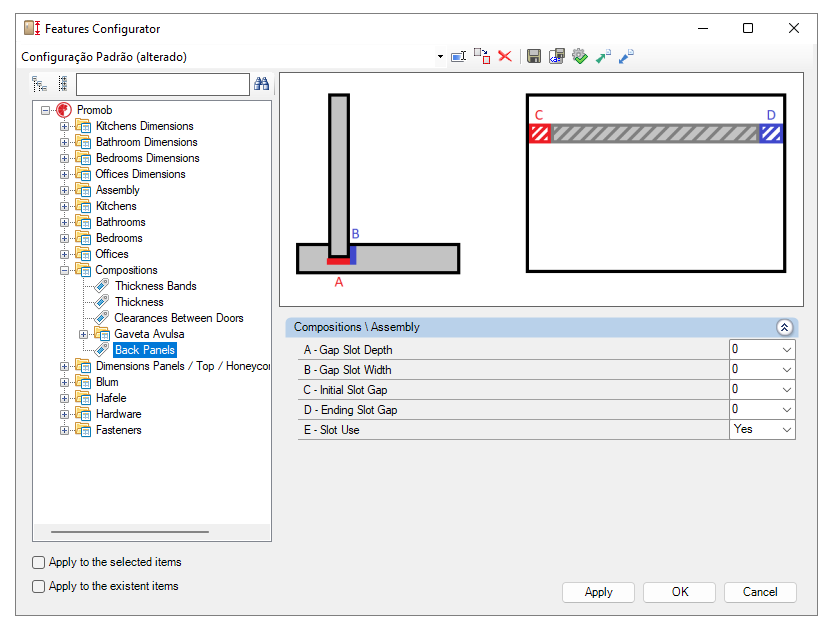
Task: Click the tree horizontal scrollbar
Action: 130,532
